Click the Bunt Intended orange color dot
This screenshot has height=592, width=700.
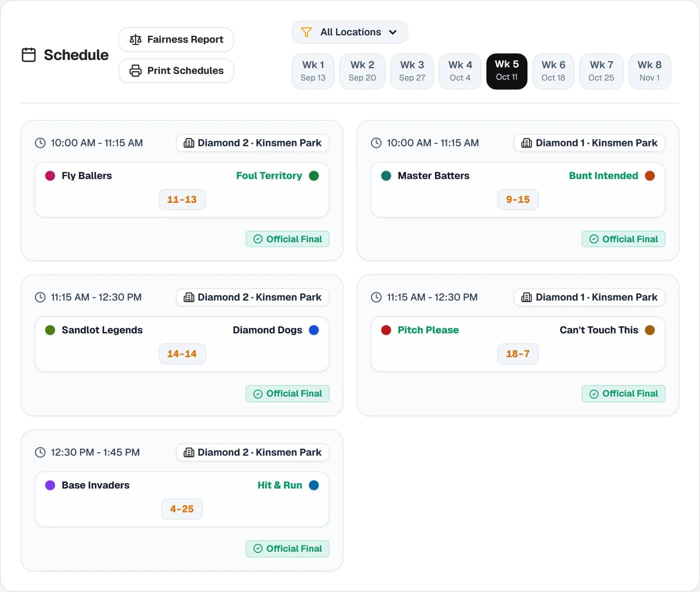tap(650, 176)
